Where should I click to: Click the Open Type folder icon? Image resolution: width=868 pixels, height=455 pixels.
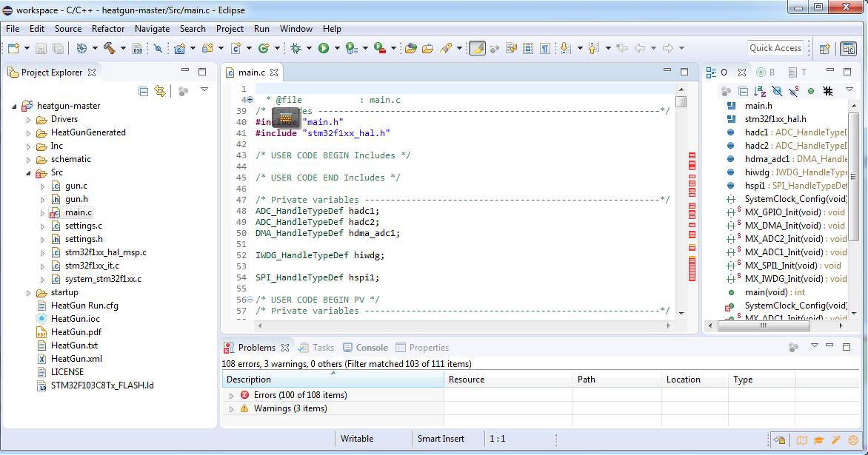(427, 48)
